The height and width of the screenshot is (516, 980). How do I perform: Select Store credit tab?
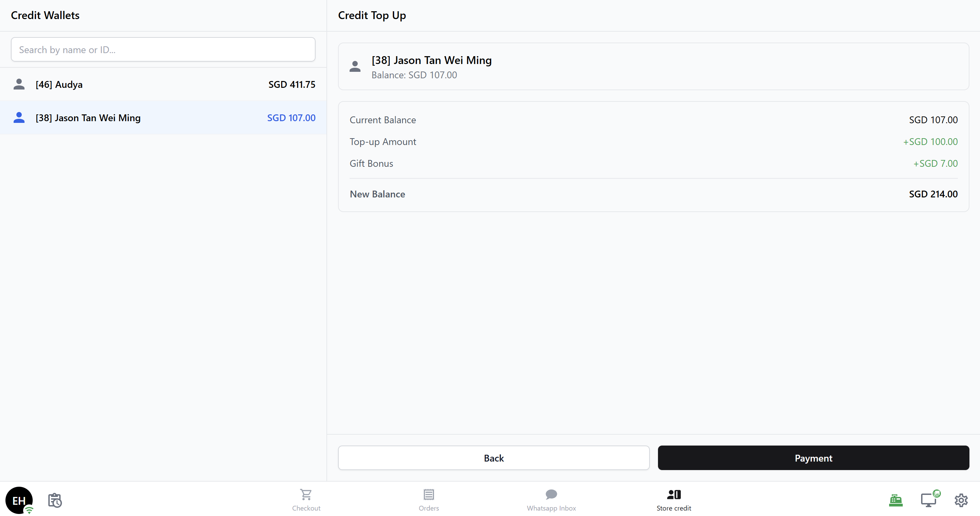pyautogui.click(x=673, y=500)
